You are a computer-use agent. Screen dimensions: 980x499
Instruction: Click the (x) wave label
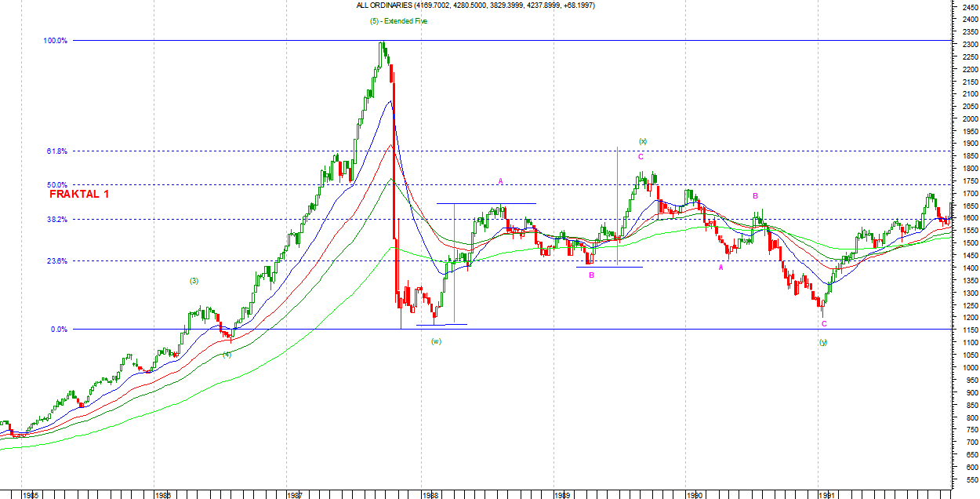[x=642, y=141]
